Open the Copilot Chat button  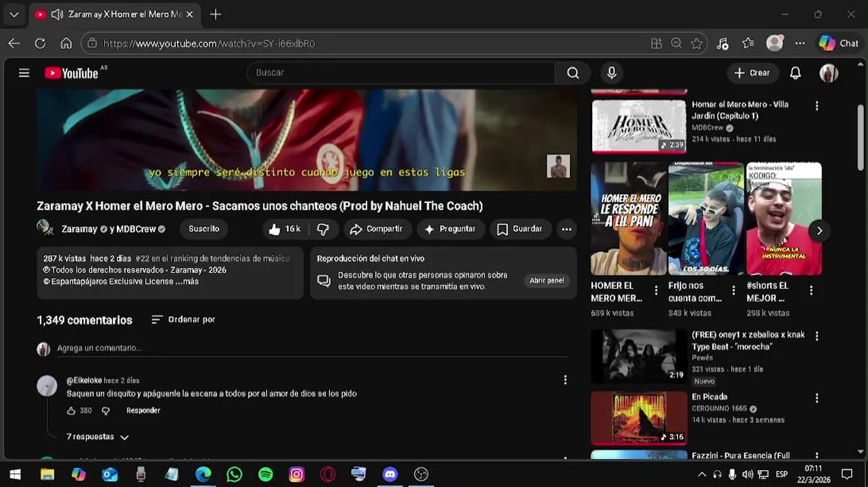[839, 43]
